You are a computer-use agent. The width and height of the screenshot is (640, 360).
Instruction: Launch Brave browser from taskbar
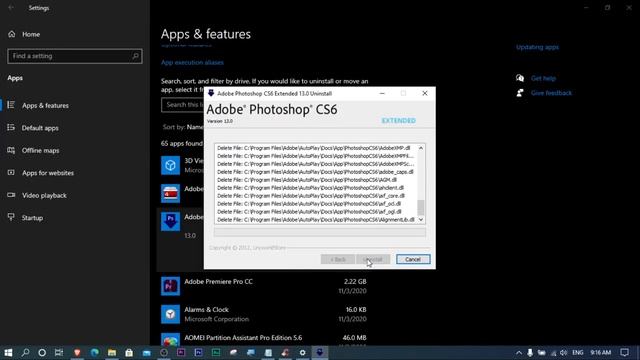tap(77, 353)
